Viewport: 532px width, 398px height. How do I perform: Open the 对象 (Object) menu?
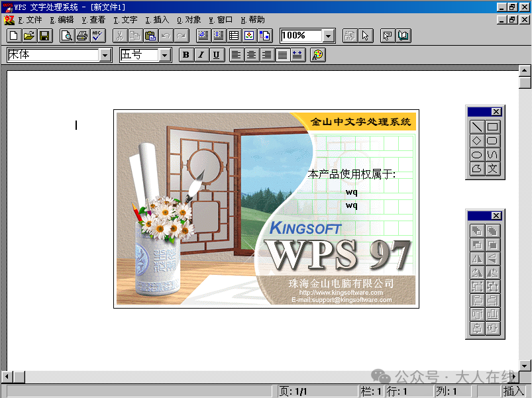(x=189, y=20)
